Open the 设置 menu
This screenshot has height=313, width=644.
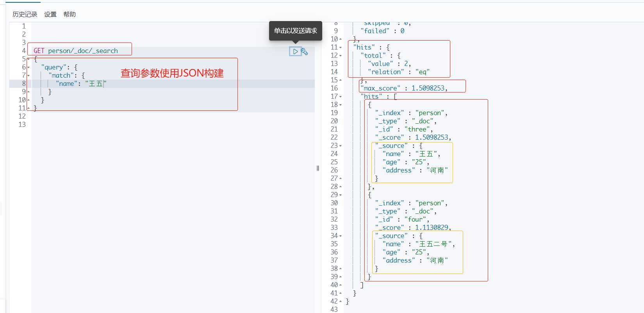click(x=50, y=14)
